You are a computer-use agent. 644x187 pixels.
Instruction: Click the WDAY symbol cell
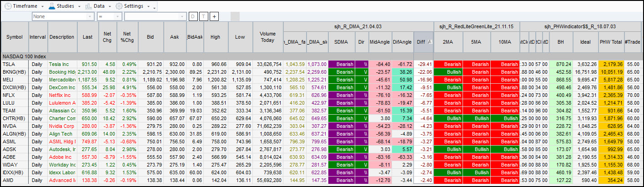click(x=15, y=164)
